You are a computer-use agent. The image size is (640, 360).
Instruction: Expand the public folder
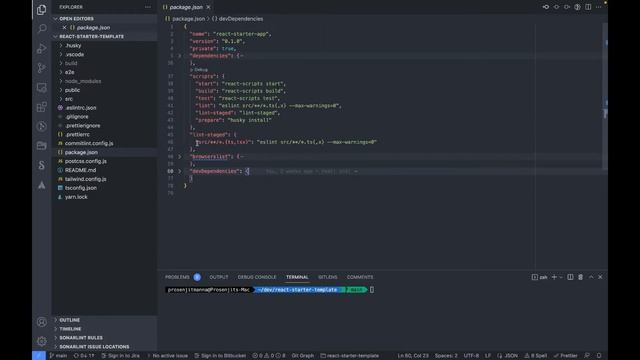105,90
